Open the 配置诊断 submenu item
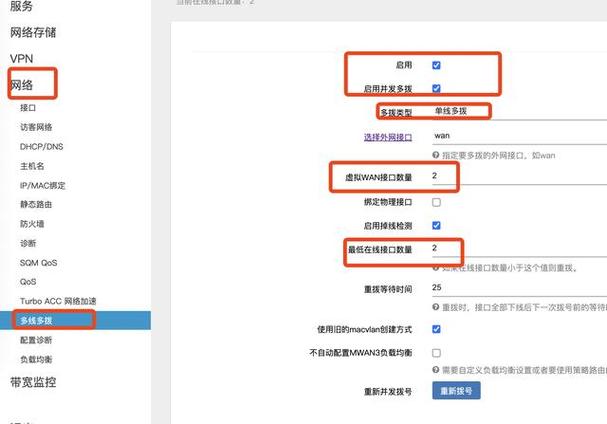This screenshot has width=607, height=424. 36,340
